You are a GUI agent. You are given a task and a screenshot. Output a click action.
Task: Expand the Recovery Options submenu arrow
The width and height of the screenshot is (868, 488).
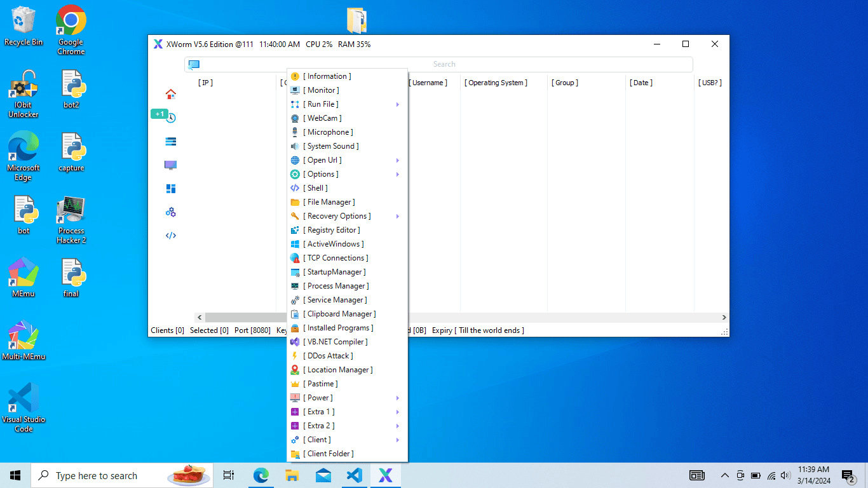pos(398,215)
